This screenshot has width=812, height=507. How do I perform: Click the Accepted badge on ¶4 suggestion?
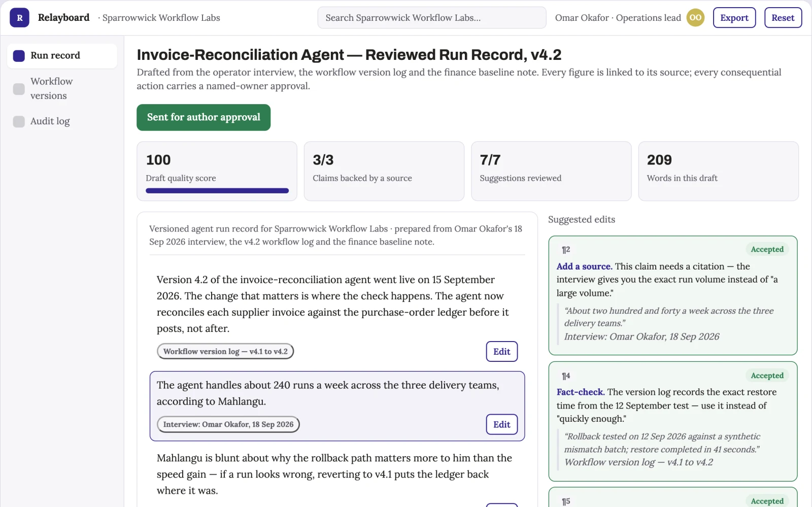click(767, 376)
